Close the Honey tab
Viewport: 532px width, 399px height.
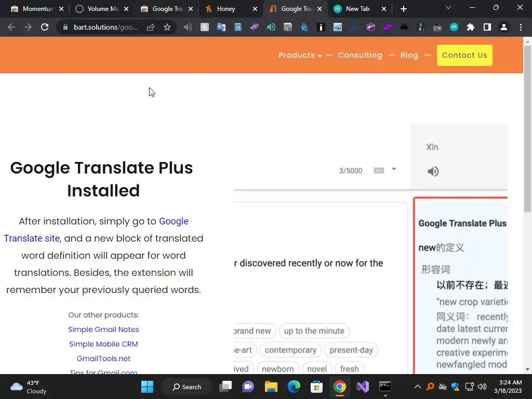[x=255, y=9]
